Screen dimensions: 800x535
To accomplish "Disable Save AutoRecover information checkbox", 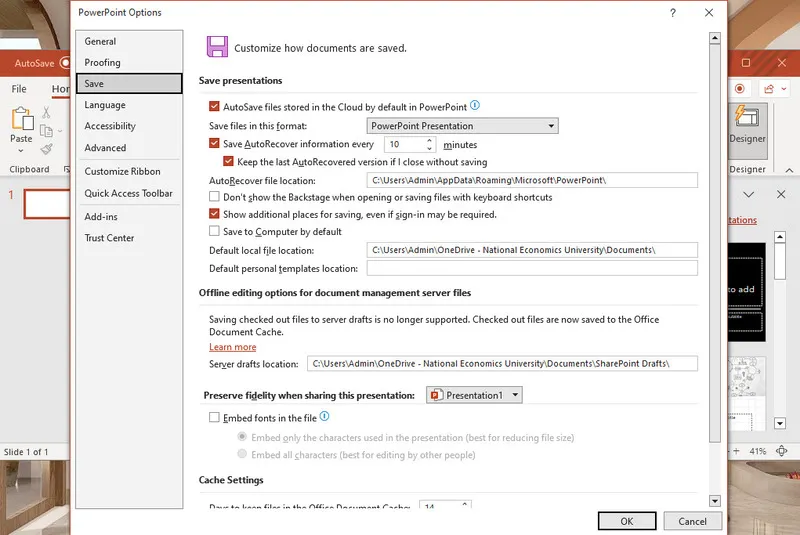I will click(214, 144).
